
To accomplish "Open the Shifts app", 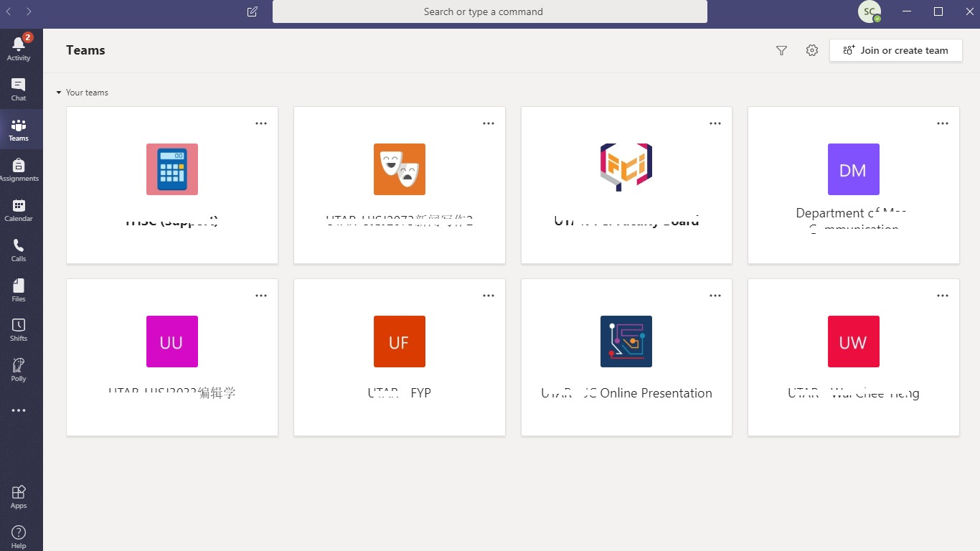I will pyautogui.click(x=19, y=330).
